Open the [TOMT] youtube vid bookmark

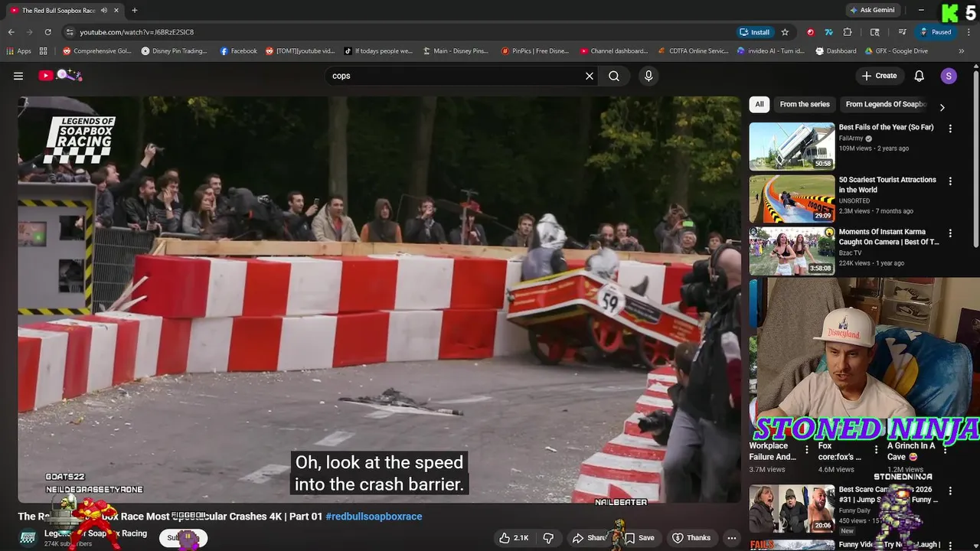click(300, 51)
